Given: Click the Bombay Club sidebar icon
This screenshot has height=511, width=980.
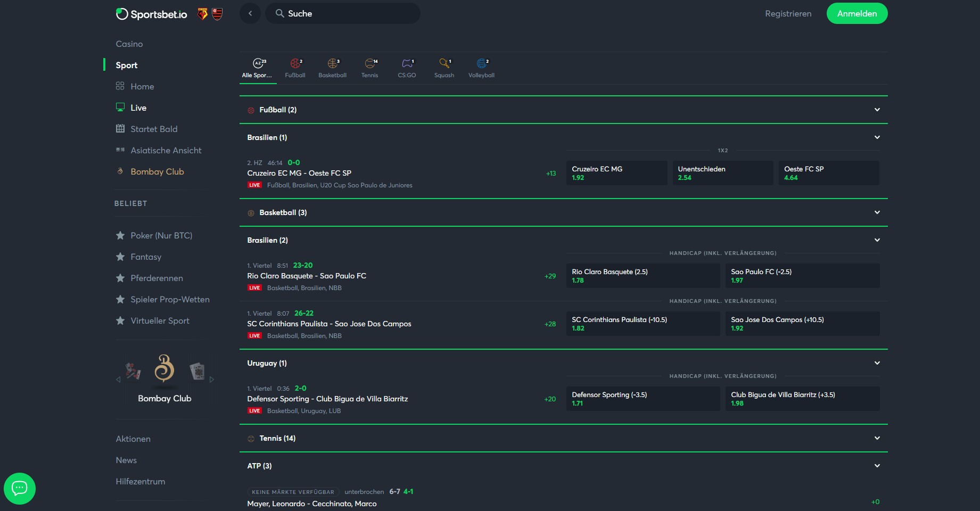Looking at the screenshot, I should point(120,171).
